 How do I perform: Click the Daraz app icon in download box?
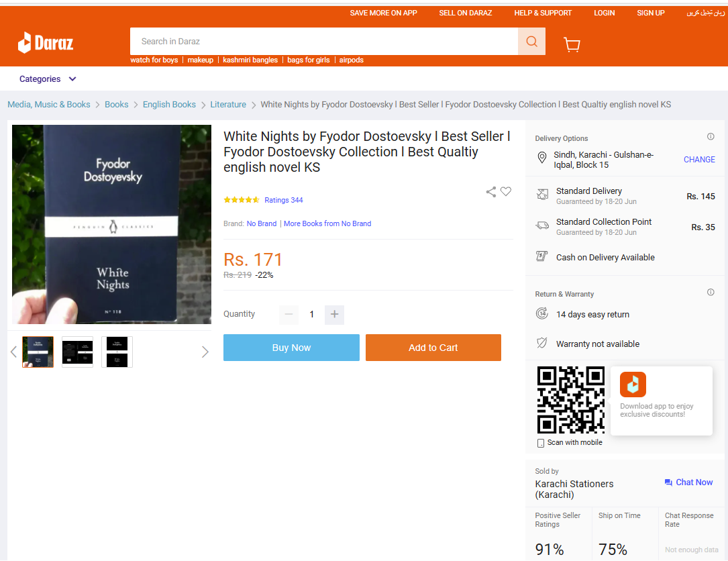633,385
